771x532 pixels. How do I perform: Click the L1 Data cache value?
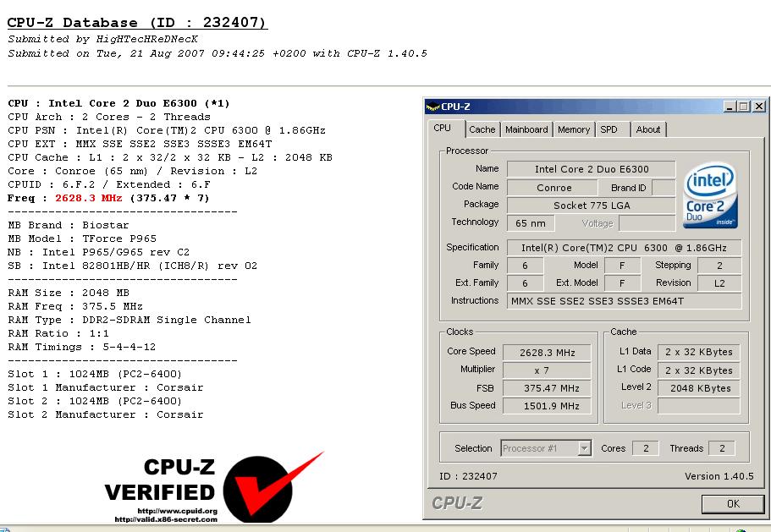tap(699, 352)
